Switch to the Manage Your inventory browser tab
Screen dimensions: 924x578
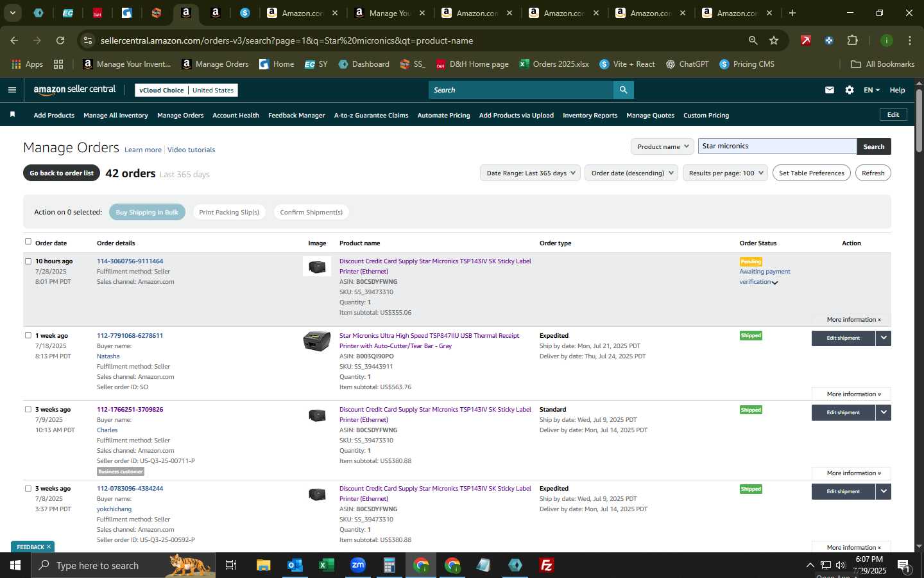389,13
